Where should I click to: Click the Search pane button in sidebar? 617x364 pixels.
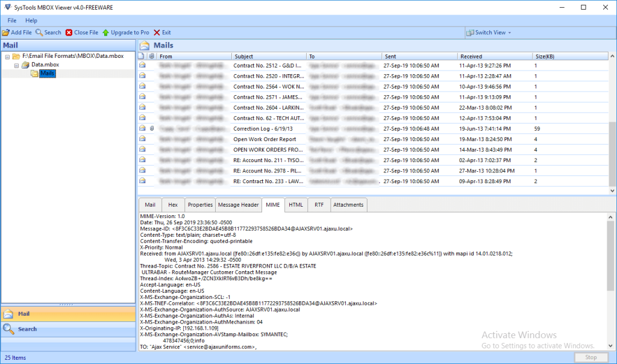[x=27, y=329]
